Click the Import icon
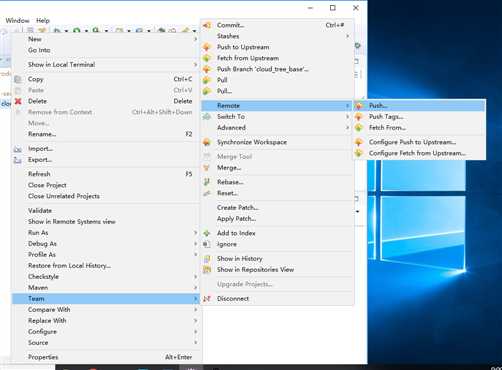This screenshot has height=370, width=502. point(18,149)
